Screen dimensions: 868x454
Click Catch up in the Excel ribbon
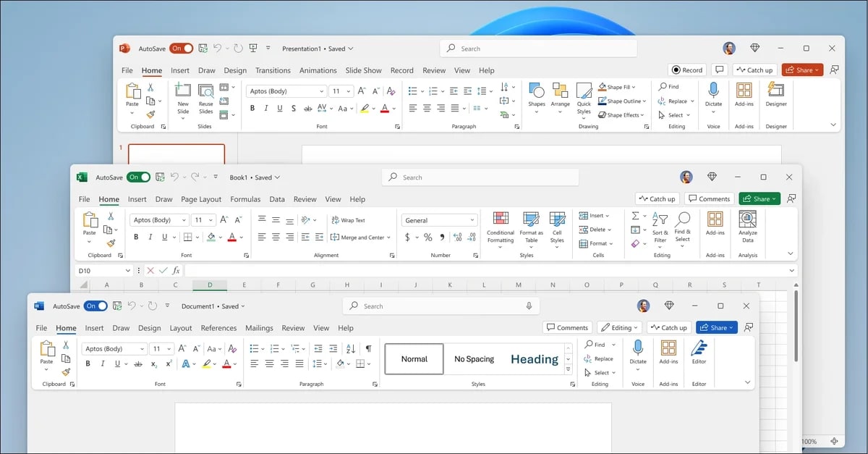click(x=657, y=198)
